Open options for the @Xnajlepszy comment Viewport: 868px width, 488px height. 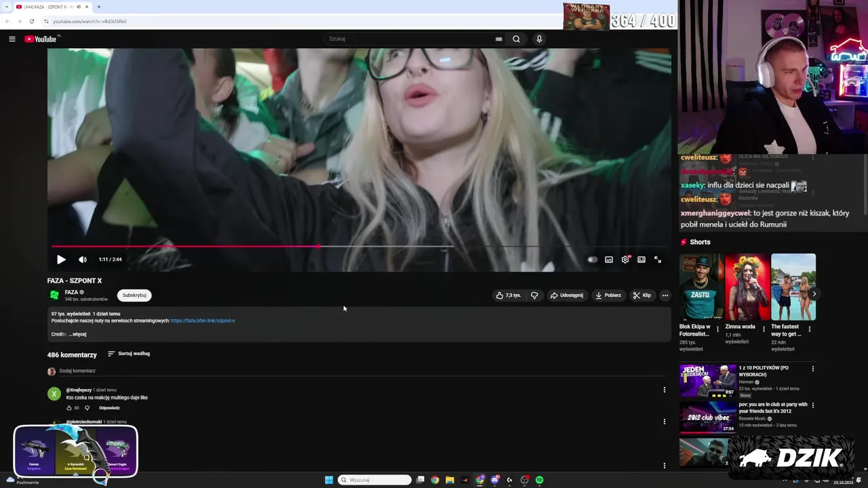click(x=665, y=390)
